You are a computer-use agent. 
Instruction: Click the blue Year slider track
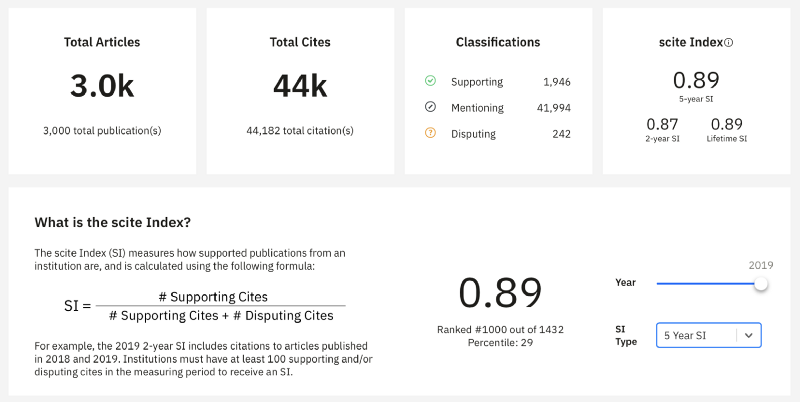(x=705, y=284)
